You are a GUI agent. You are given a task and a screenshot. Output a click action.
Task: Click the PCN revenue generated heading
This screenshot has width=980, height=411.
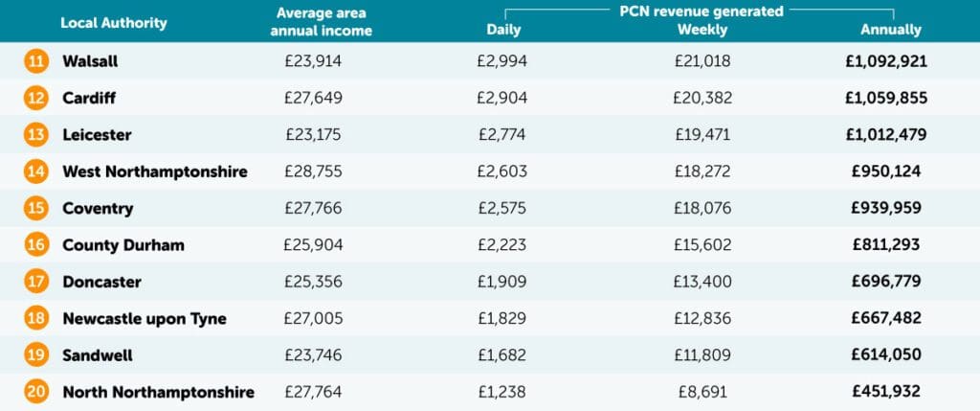pyautogui.click(x=696, y=11)
